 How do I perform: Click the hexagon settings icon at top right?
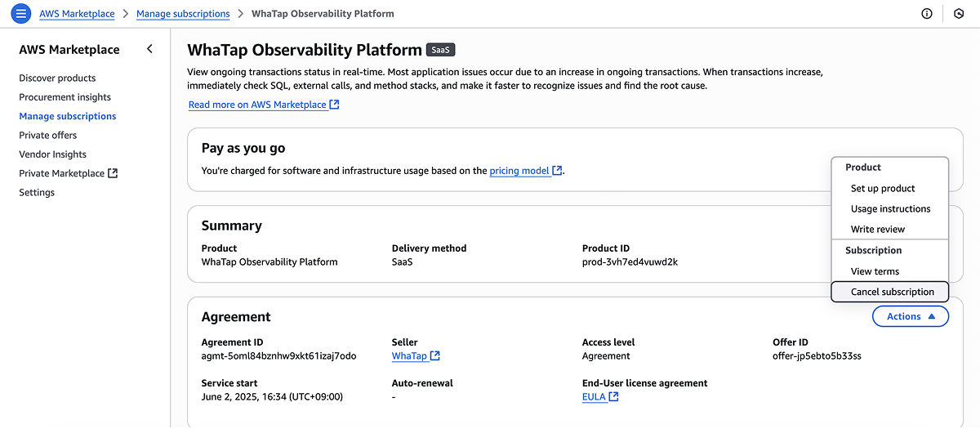point(959,14)
